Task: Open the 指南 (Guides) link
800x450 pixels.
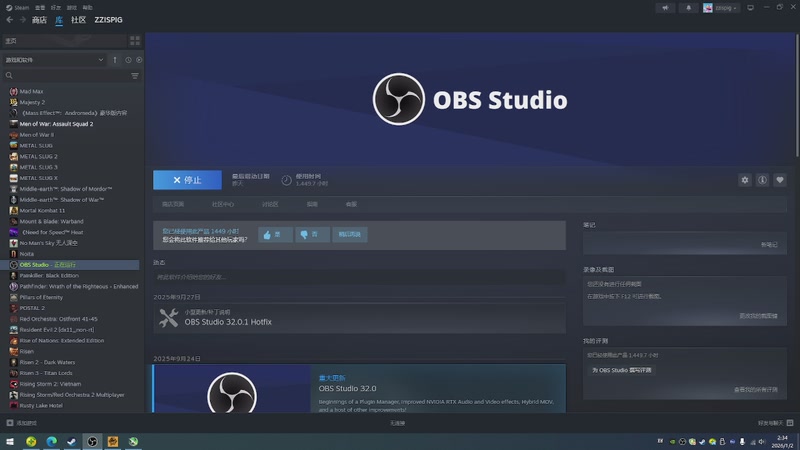Action: click(x=312, y=204)
